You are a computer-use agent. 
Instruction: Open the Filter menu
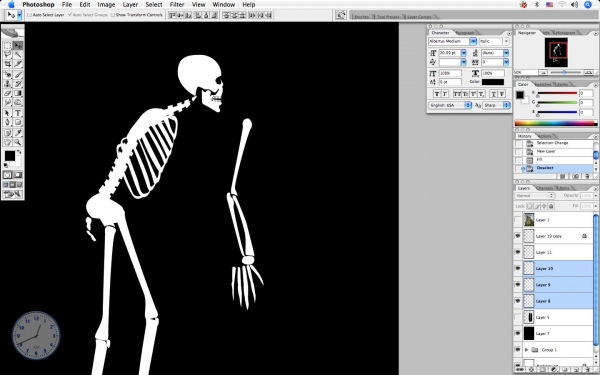177,5
